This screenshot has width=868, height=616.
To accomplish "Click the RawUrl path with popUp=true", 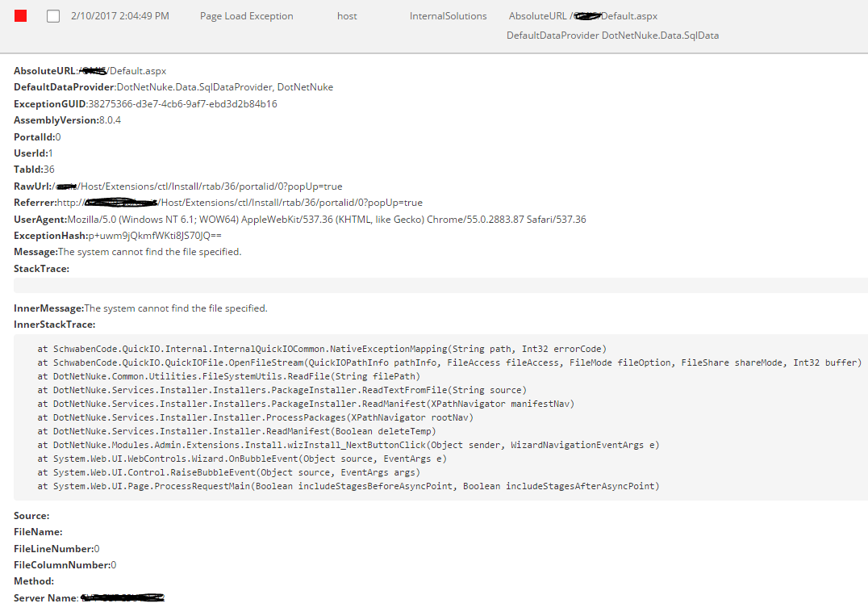I will (x=197, y=186).
